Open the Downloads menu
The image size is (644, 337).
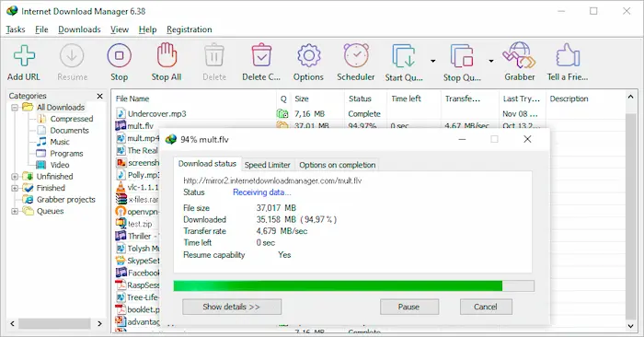coord(79,29)
